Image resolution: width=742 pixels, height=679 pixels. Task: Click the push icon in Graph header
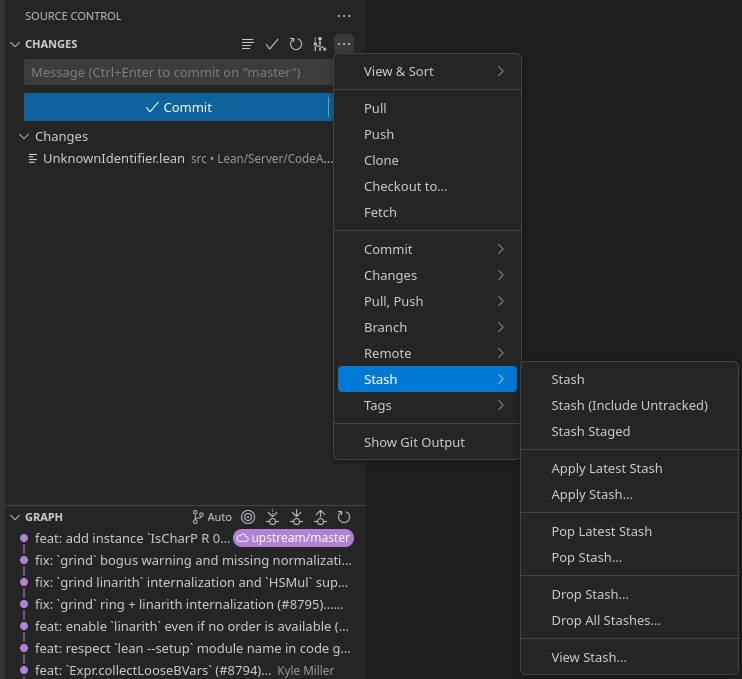click(x=320, y=517)
